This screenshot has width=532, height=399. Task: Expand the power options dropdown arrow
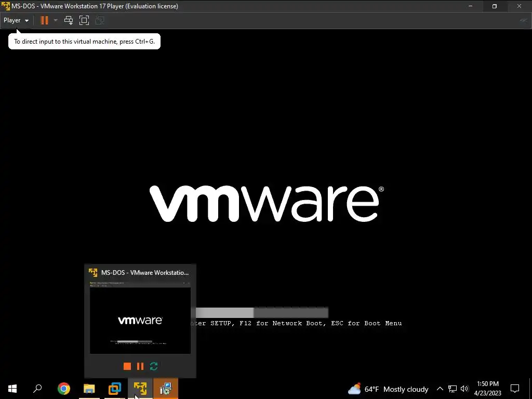[56, 20]
